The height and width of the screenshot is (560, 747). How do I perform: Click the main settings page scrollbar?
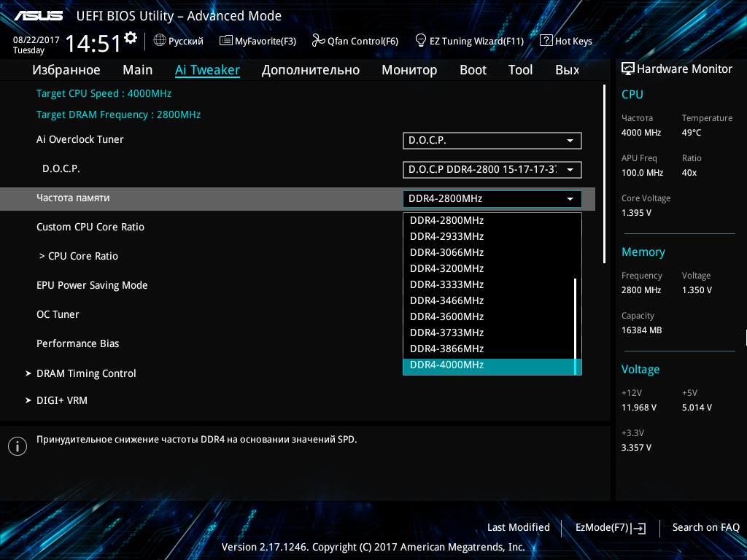coord(604,174)
